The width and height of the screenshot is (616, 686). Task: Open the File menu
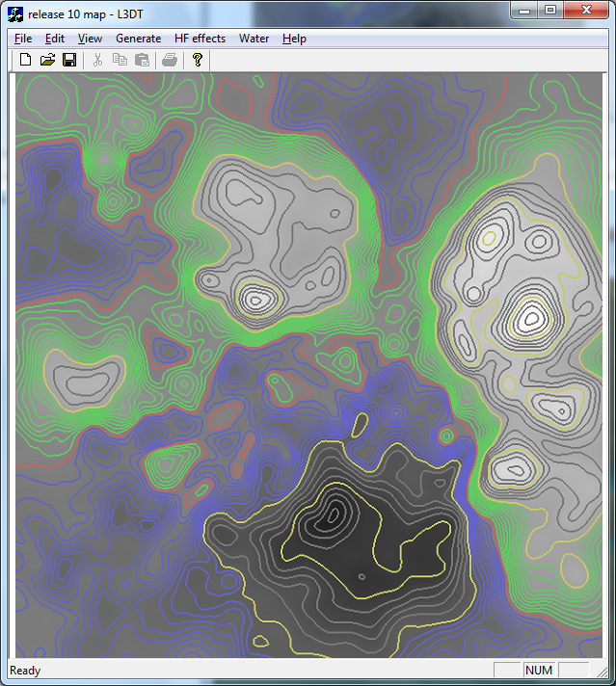pos(23,39)
